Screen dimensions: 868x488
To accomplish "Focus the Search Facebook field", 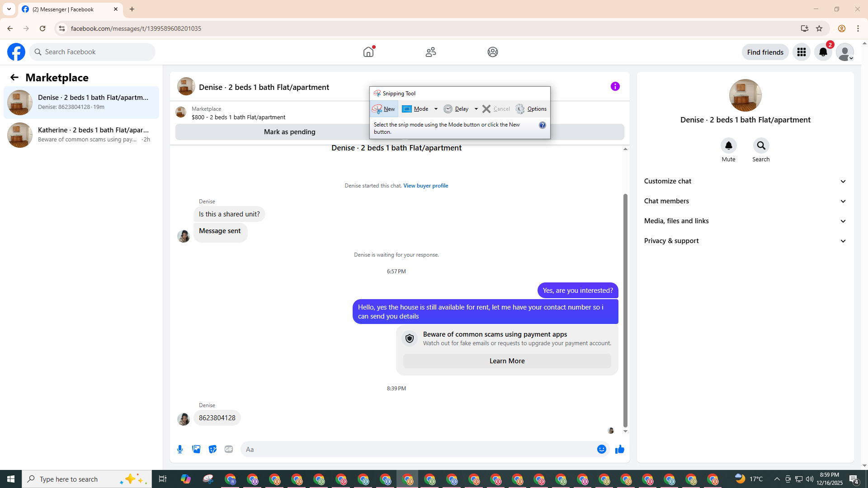I will coord(92,52).
